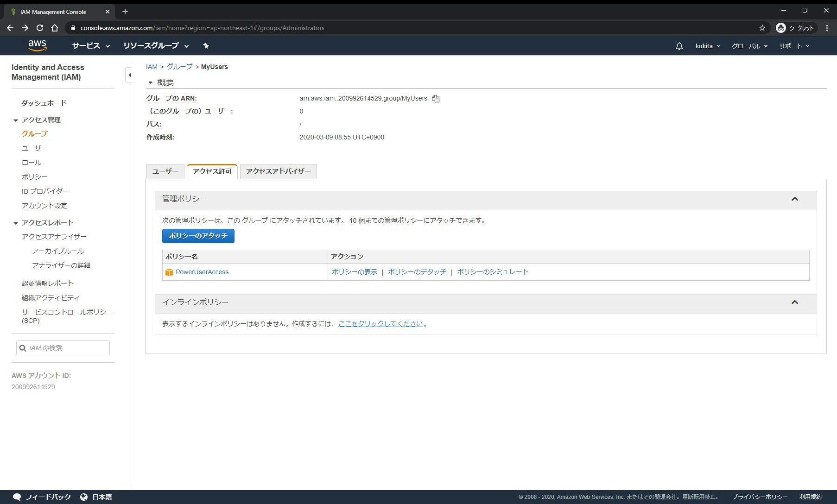Open a new browser tab

tap(125, 12)
